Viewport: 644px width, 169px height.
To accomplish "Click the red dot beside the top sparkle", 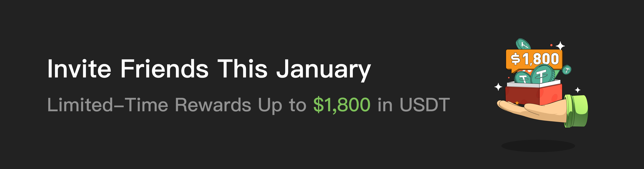I will pyautogui.click(x=551, y=45).
